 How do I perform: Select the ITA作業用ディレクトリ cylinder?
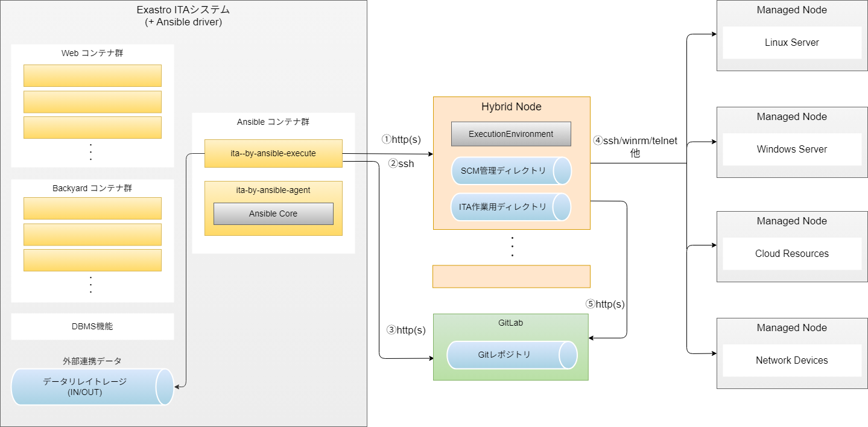tap(504, 207)
